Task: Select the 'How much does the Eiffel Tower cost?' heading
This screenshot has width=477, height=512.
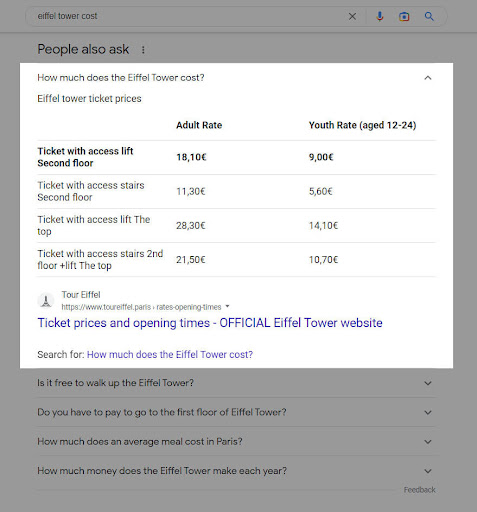Action: click(121, 78)
